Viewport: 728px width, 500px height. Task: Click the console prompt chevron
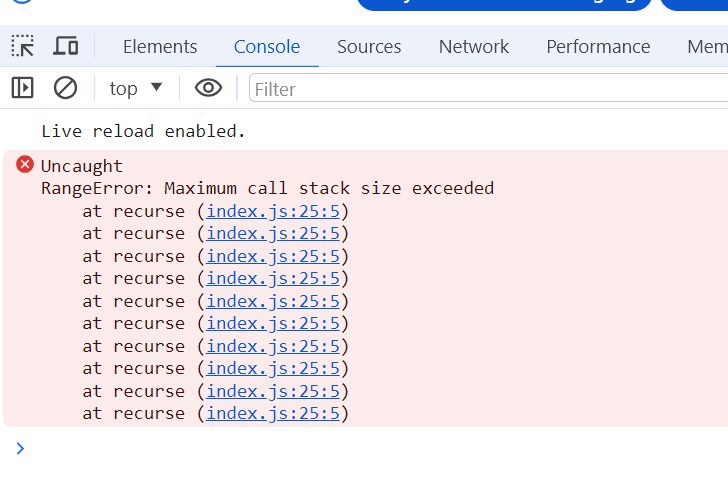(x=20, y=448)
